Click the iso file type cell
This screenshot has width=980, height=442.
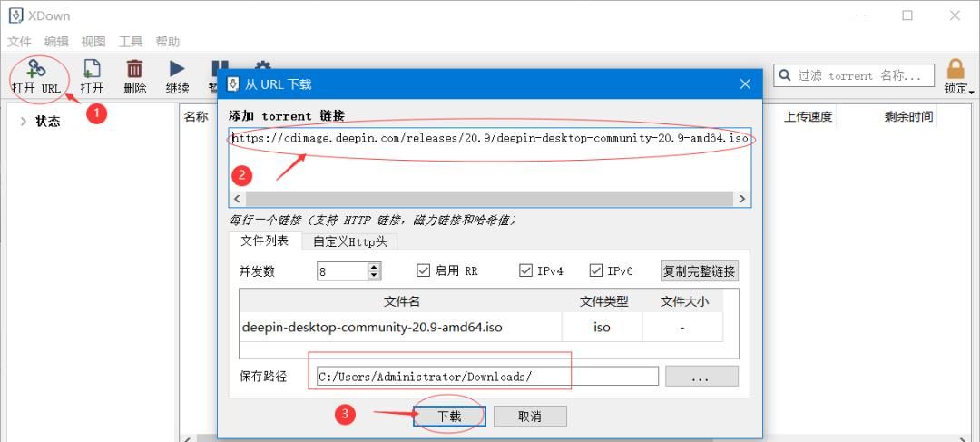603,327
